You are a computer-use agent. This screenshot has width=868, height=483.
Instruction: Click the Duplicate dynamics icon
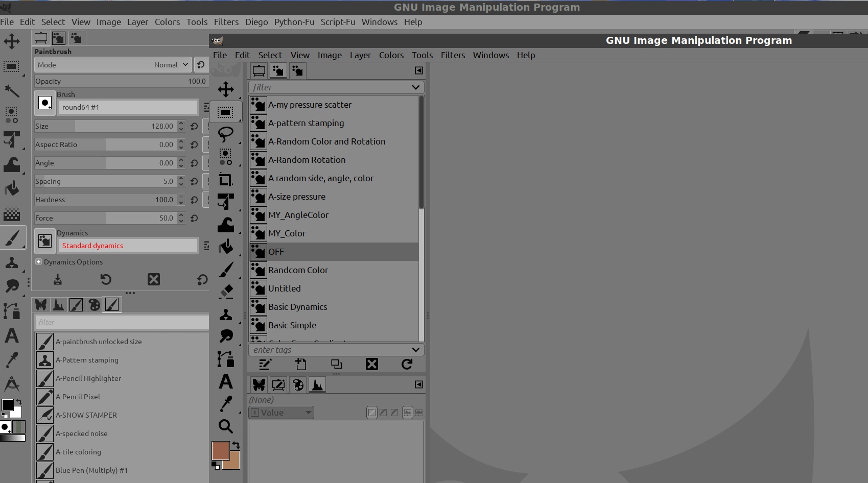coord(336,364)
